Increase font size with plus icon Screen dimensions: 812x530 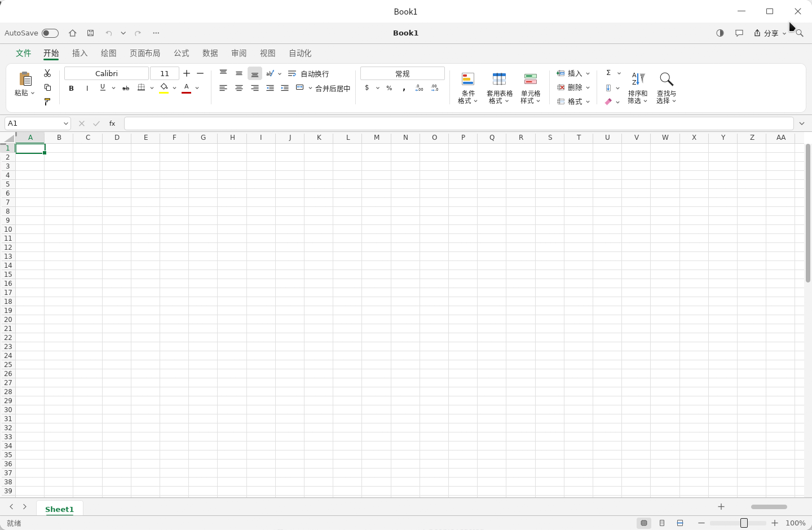(x=187, y=73)
